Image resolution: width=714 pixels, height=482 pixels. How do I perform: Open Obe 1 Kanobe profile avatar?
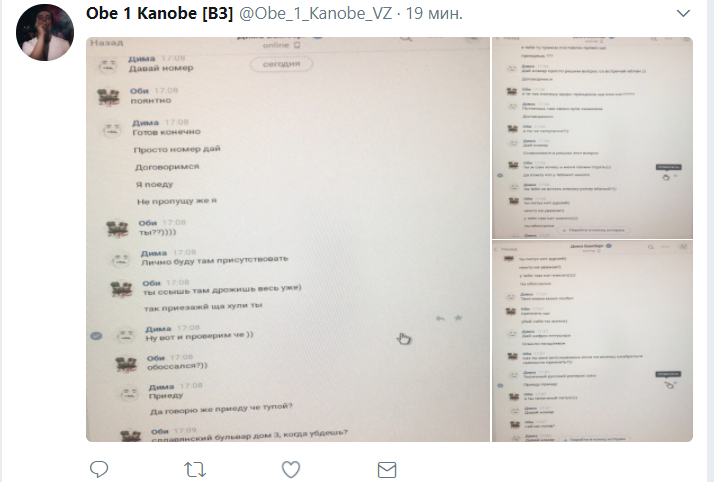click(45, 32)
